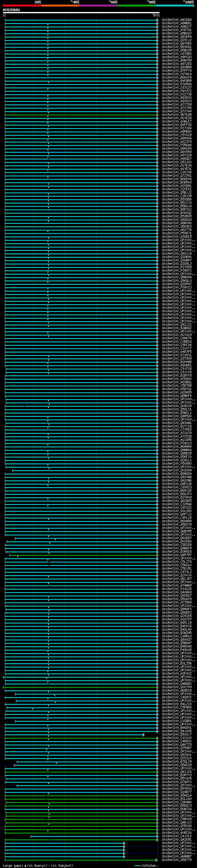197x868 pixels.
Task: Click the green alignment bar for UniRef100_Q4P7R7
Action: click(x=83, y=555)
